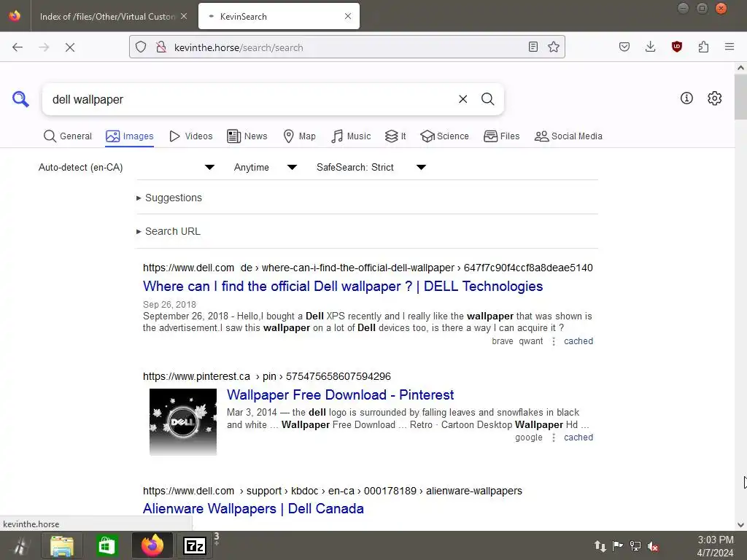Stop loading the page

point(69,47)
